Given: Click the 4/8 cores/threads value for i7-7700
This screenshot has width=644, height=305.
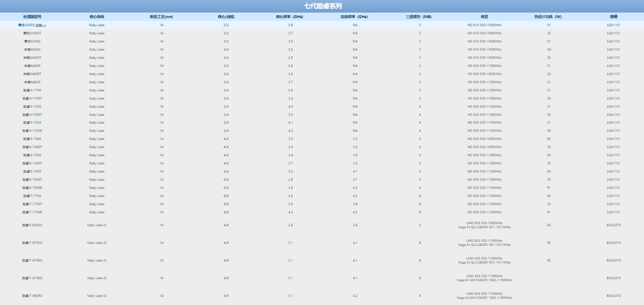Looking at the screenshot, I should [226, 196].
